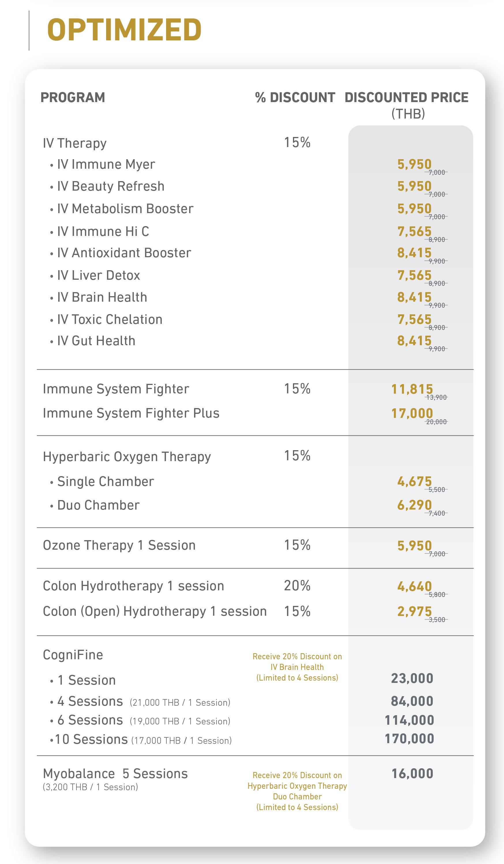This screenshot has height=864, width=504.
Task: Click the CogniFine 20% discount note
Action: [x=297, y=667]
